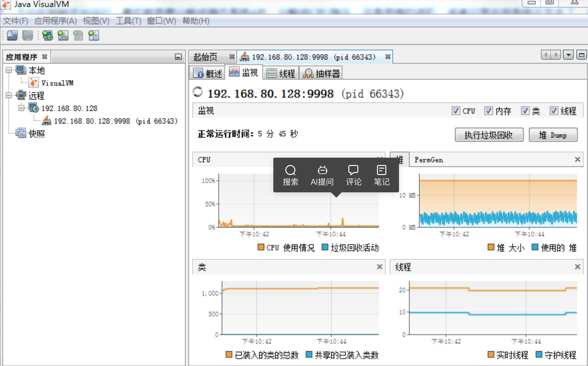Close the 起始页 tab

point(232,57)
